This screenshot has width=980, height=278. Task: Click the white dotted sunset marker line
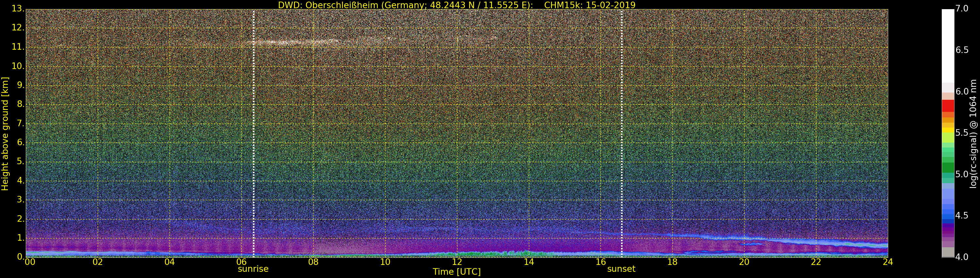(621, 133)
